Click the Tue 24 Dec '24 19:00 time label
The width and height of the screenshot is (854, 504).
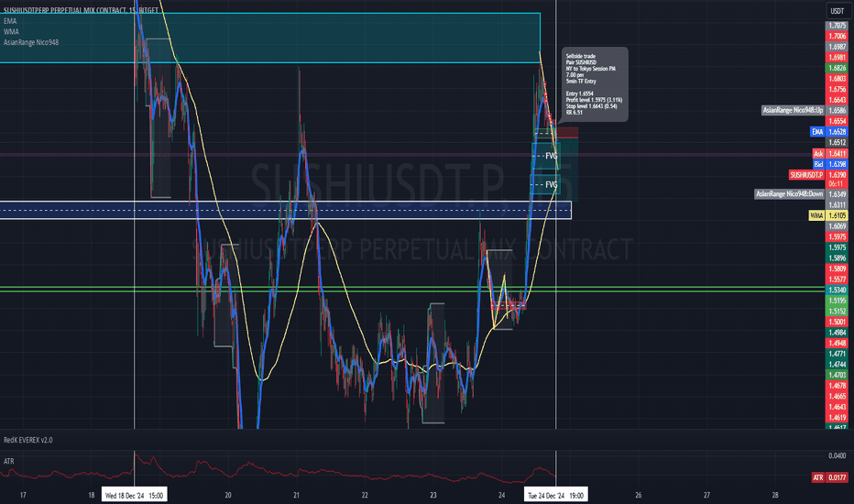555,495
